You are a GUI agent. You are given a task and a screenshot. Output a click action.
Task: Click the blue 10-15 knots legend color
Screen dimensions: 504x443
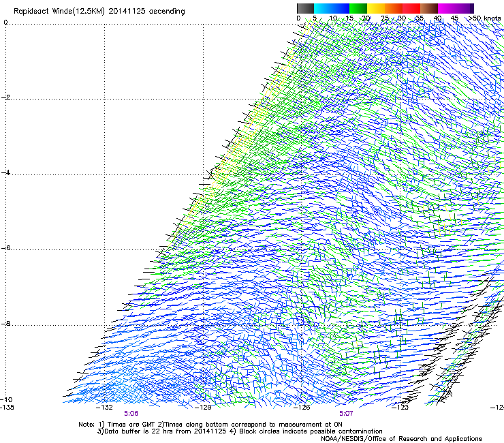[x=341, y=8]
